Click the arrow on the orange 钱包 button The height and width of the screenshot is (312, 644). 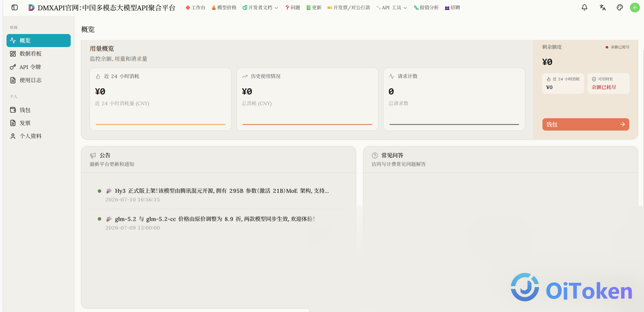622,124
